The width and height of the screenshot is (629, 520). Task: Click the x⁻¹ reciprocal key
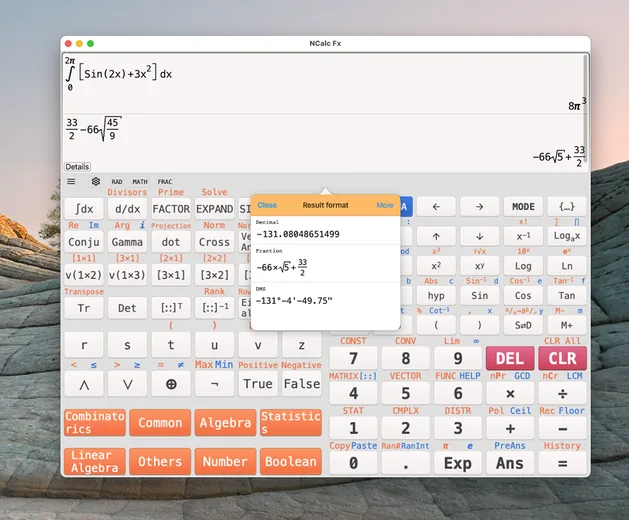(523, 236)
